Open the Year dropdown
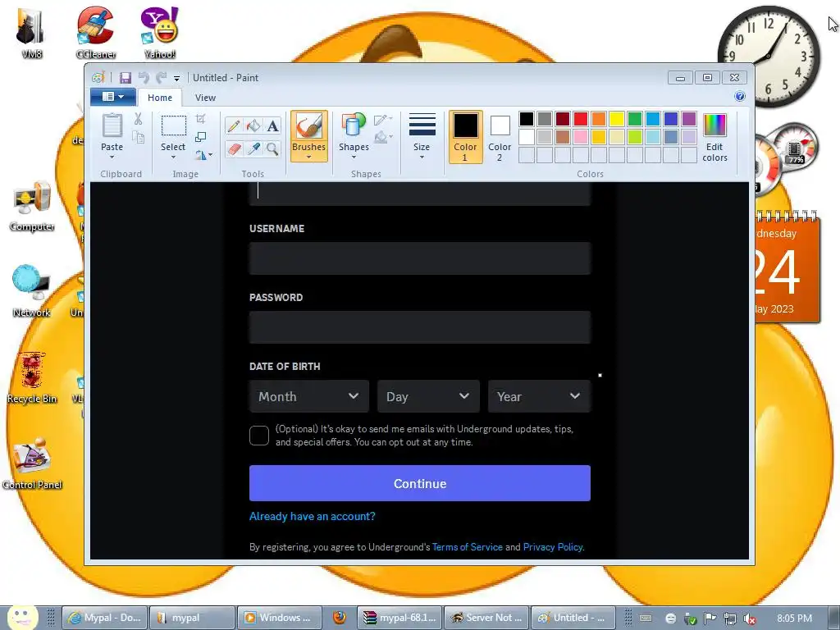This screenshot has width=840, height=630. pos(539,396)
